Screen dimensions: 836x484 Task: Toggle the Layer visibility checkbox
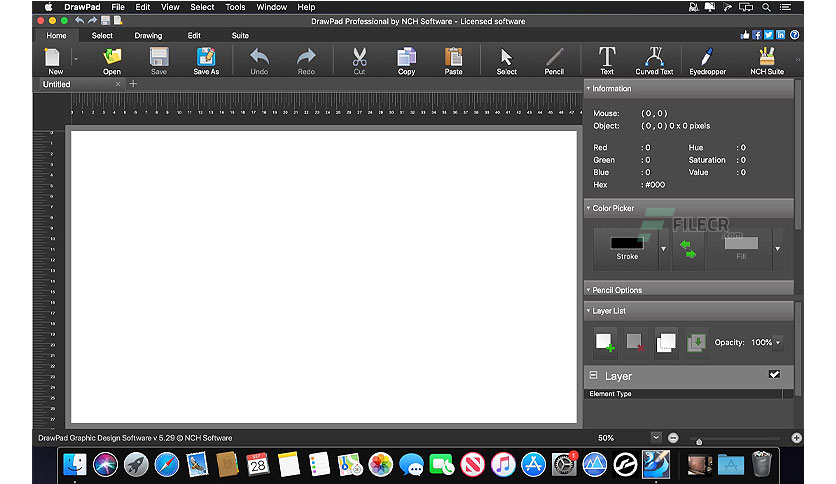click(774, 375)
